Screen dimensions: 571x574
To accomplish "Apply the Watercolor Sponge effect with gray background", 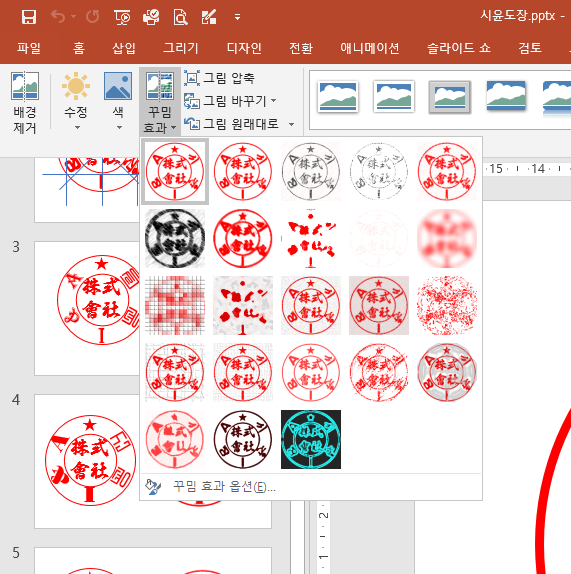I will click(x=243, y=305).
